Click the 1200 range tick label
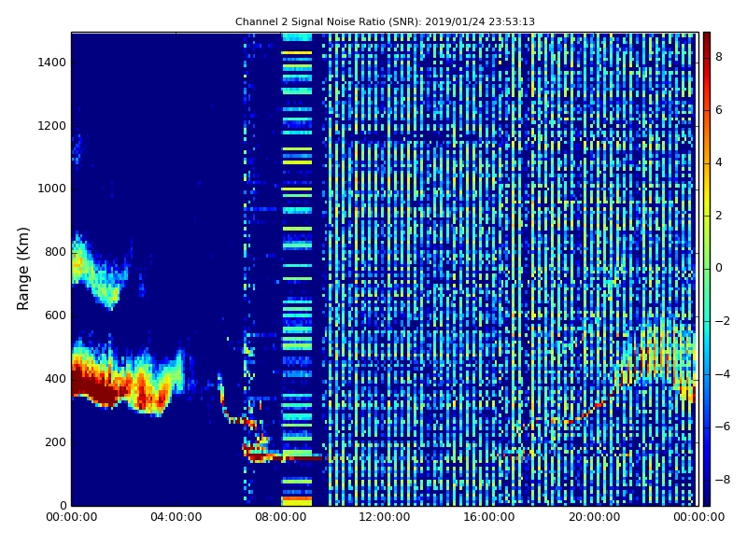747x560 pixels. (52, 126)
